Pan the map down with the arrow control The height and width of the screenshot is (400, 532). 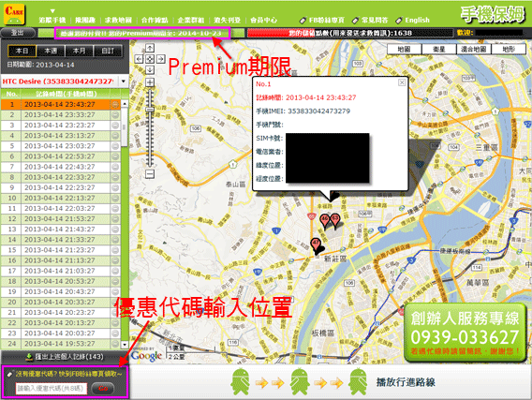[x=150, y=70]
